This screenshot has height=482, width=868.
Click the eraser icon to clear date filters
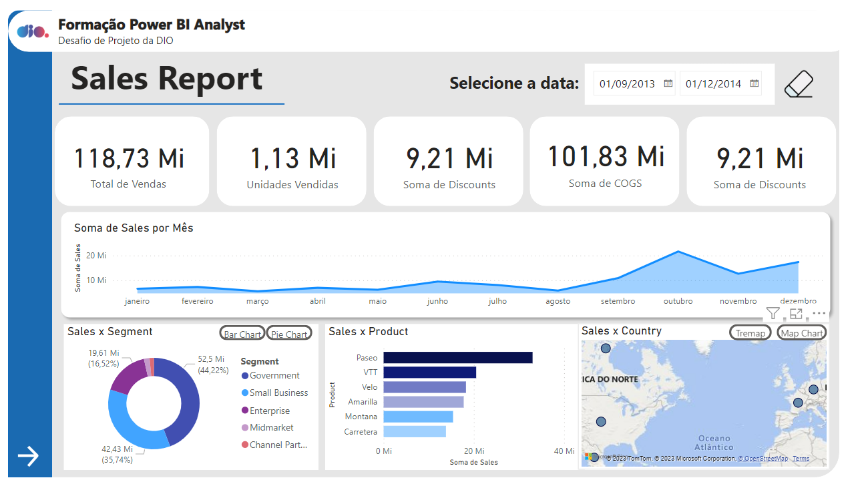click(x=799, y=83)
